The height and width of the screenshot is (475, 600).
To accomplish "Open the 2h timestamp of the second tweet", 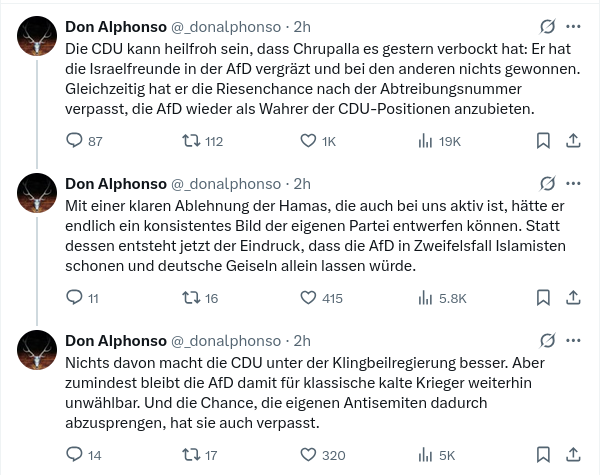I will click(x=302, y=183).
